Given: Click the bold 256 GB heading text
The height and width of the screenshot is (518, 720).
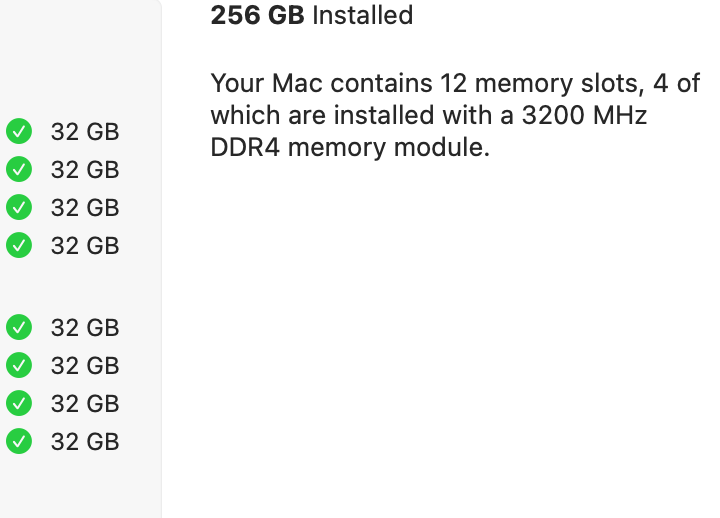Looking at the screenshot, I should point(258,16).
